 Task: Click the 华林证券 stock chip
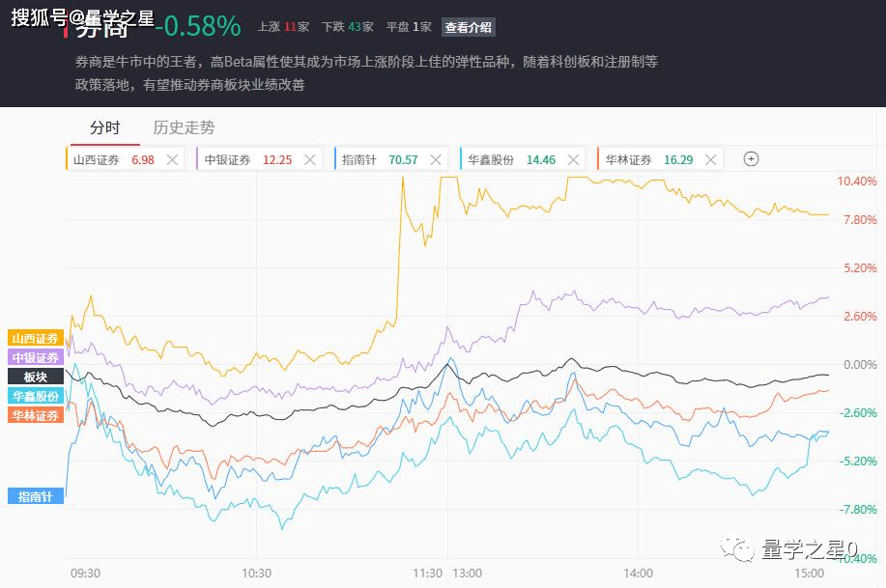(x=629, y=160)
